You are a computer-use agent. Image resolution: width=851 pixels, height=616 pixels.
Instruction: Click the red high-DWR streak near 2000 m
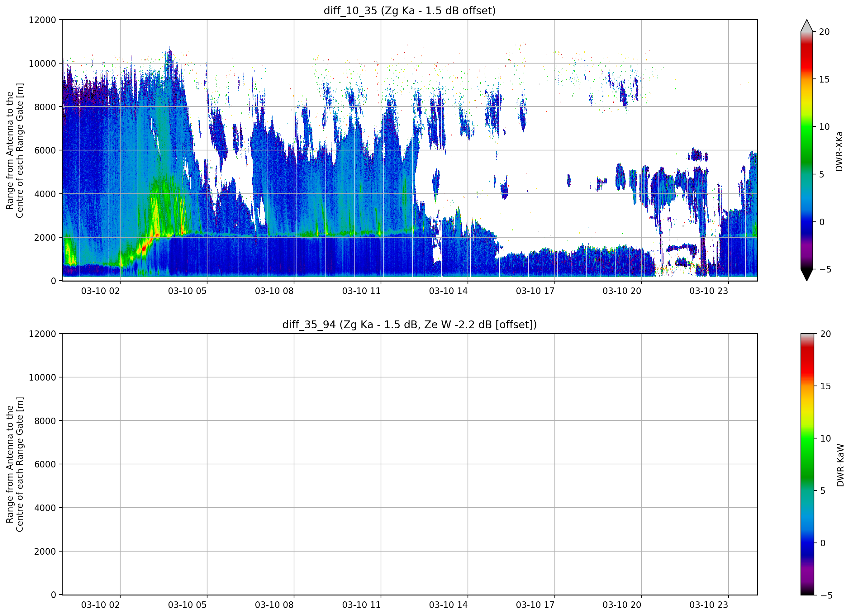pos(144,248)
